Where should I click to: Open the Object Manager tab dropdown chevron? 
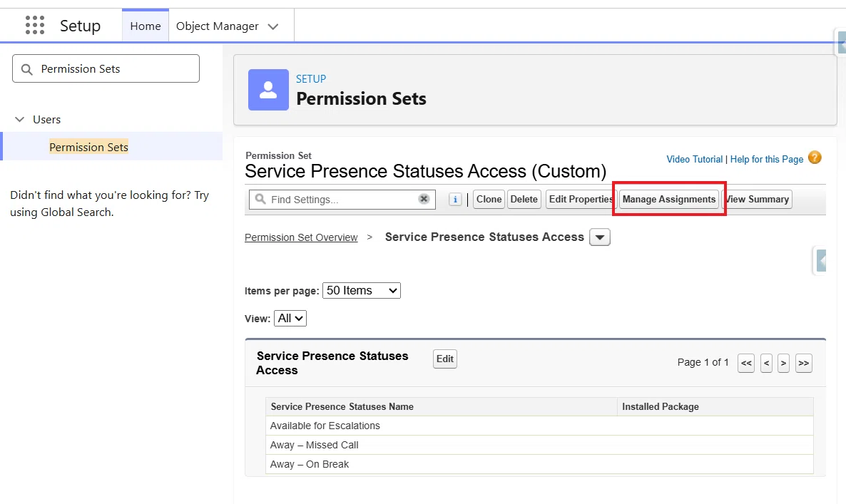273,26
